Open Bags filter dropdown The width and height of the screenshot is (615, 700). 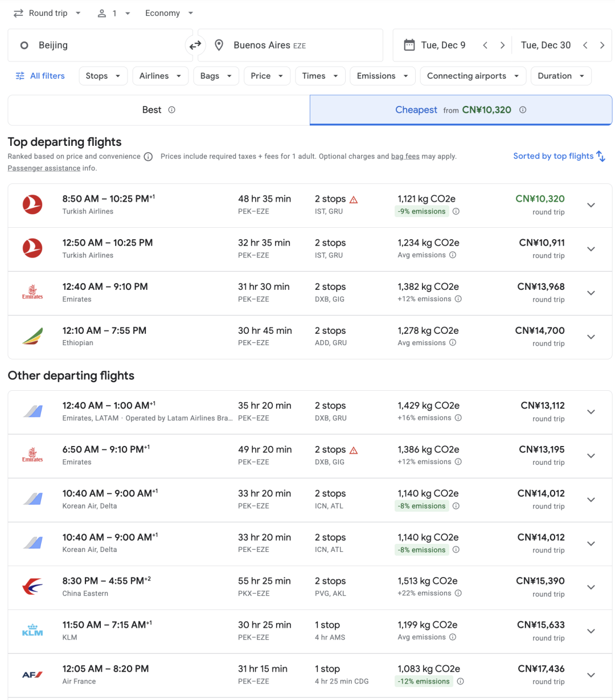tap(216, 76)
